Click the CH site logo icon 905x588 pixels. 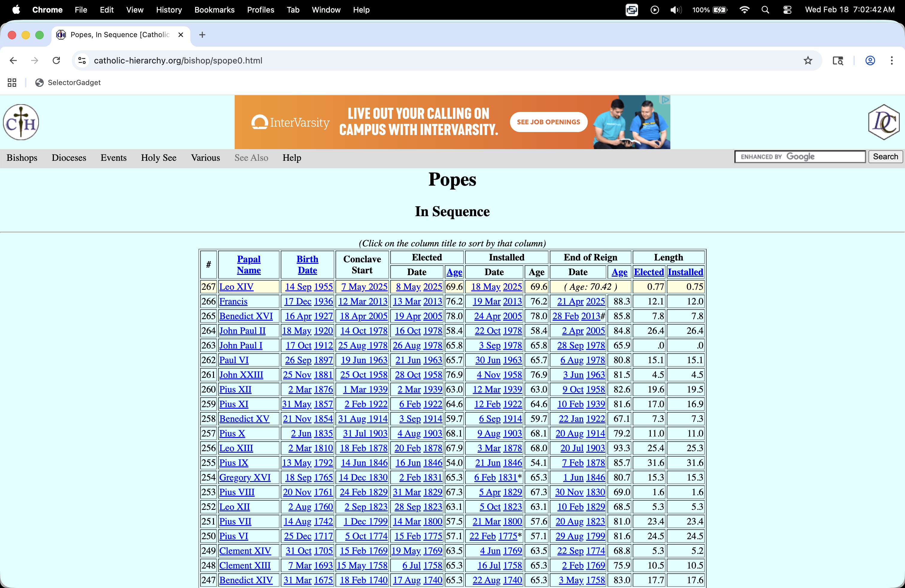point(21,122)
